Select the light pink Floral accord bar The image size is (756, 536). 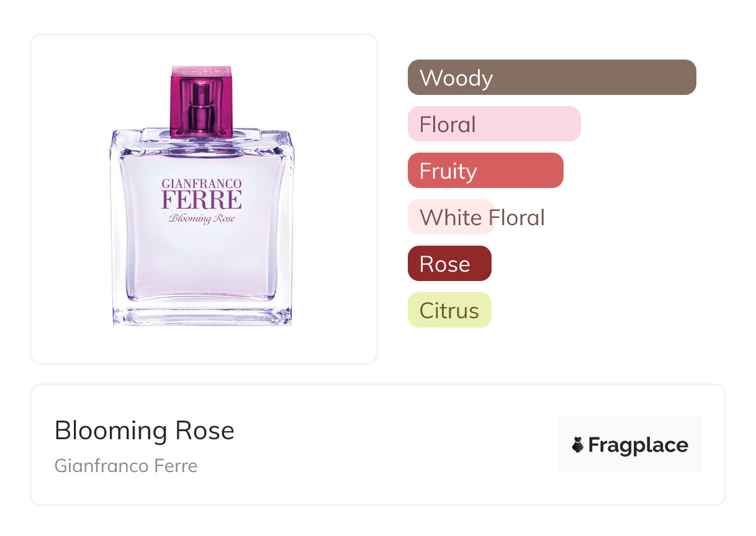click(494, 124)
